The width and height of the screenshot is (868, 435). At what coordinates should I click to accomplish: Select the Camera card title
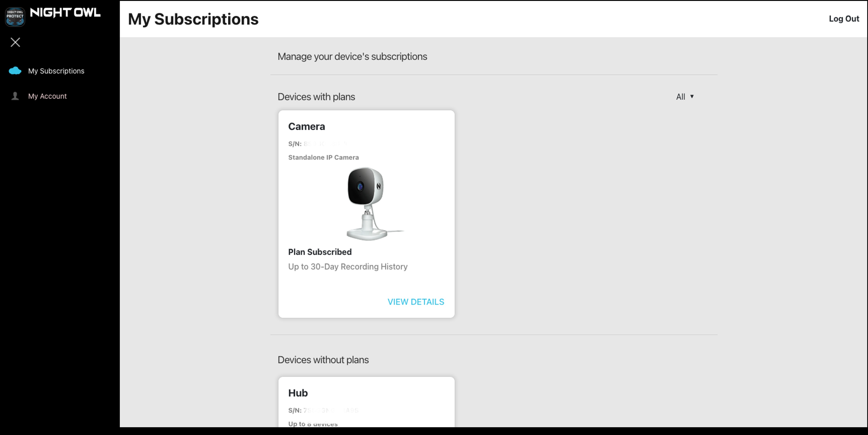click(306, 126)
